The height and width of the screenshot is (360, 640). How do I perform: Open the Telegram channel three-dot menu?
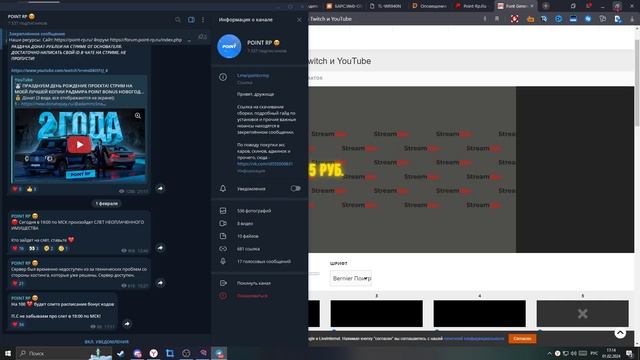pyautogui.click(x=203, y=20)
